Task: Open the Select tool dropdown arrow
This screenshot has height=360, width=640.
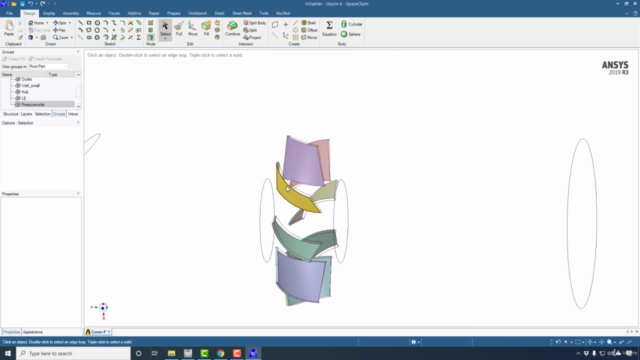Action: coord(165,39)
